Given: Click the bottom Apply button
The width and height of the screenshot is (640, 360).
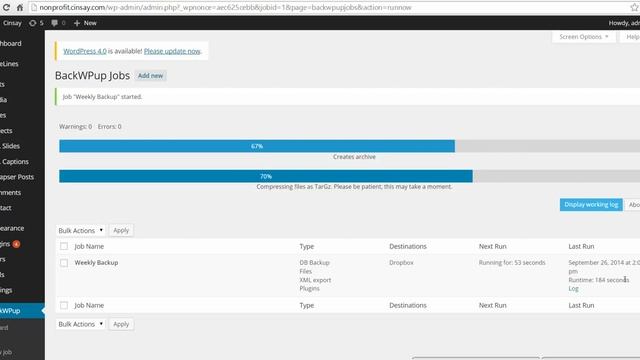Looking at the screenshot, I should (x=121, y=324).
